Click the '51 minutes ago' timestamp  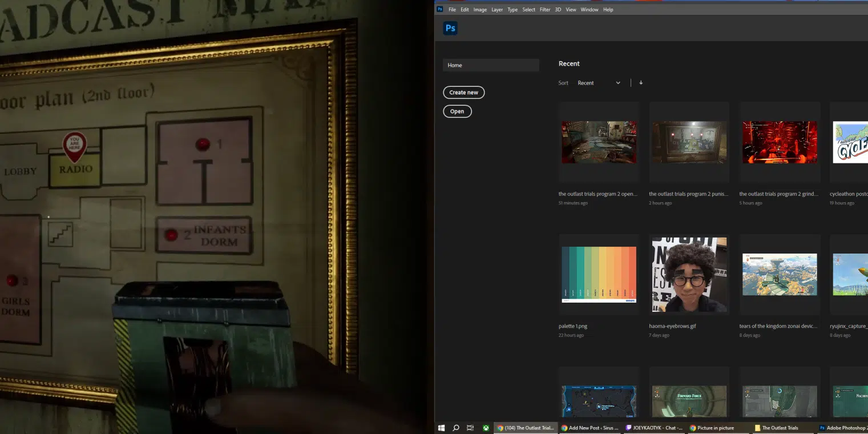point(573,203)
